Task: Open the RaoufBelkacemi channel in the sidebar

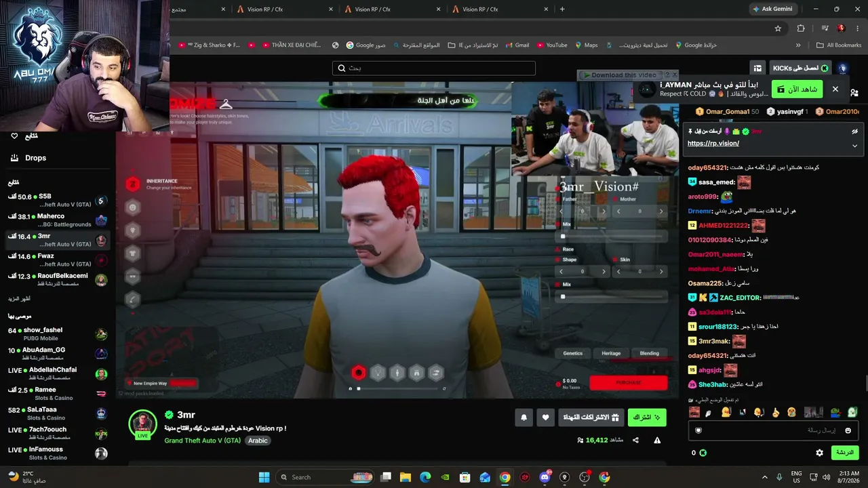Action: click(57, 280)
